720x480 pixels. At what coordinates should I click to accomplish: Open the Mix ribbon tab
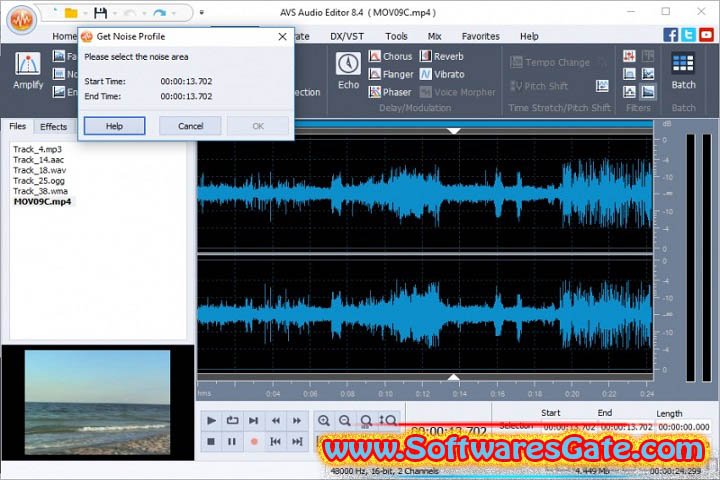[x=434, y=36]
